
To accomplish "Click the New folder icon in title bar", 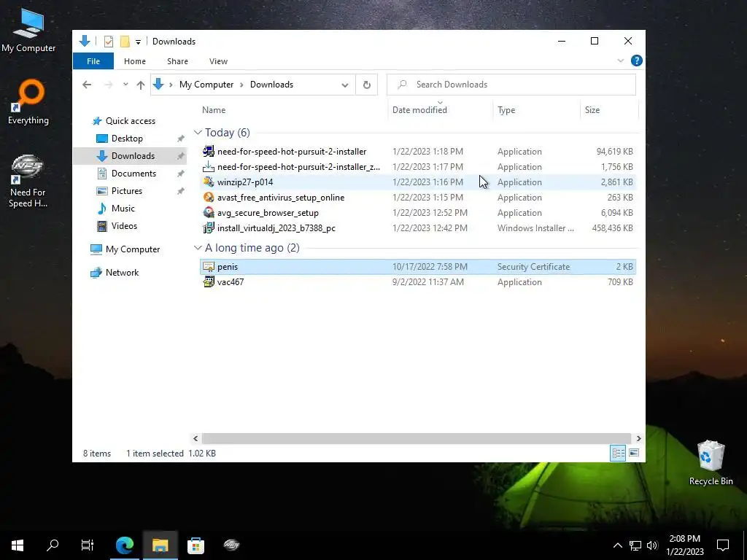I will [125, 42].
